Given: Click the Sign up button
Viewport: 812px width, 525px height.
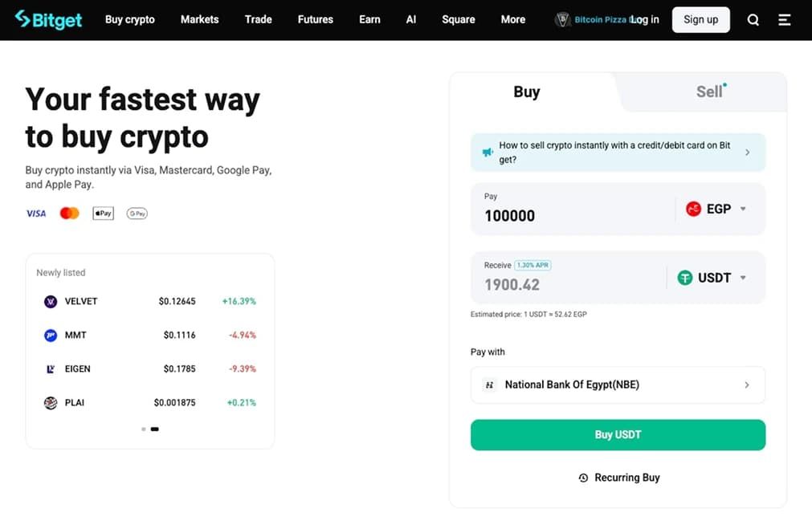Looking at the screenshot, I should 700,20.
